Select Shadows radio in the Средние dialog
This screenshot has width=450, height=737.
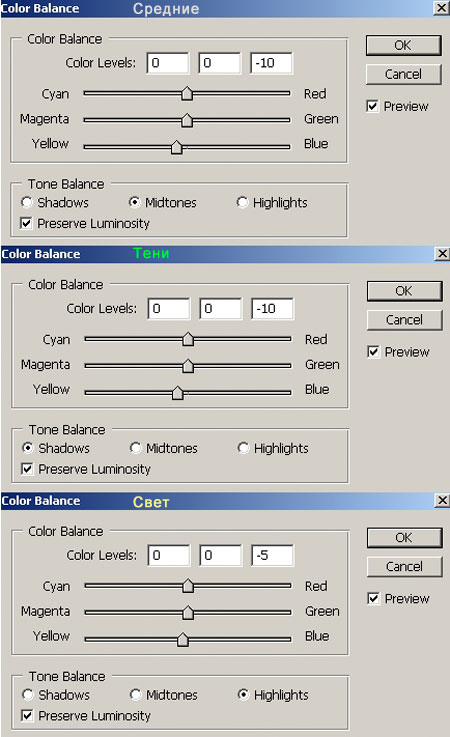[27, 203]
